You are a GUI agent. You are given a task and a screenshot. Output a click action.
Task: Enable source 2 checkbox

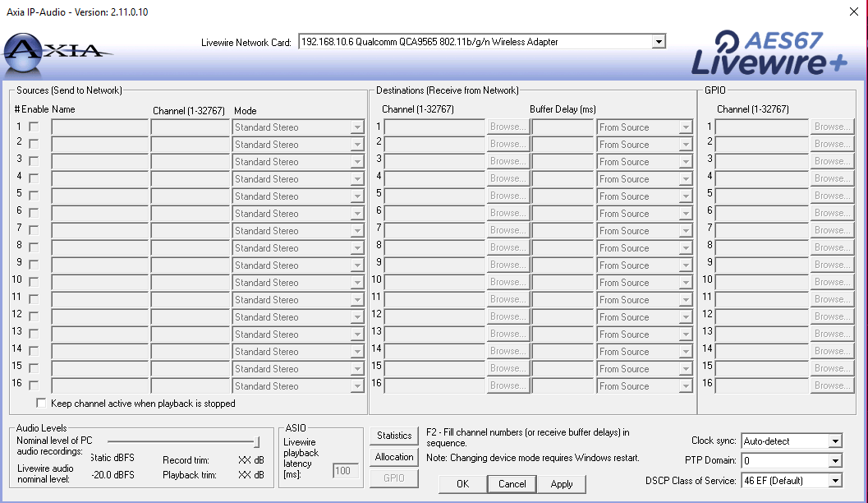coord(34,144)
